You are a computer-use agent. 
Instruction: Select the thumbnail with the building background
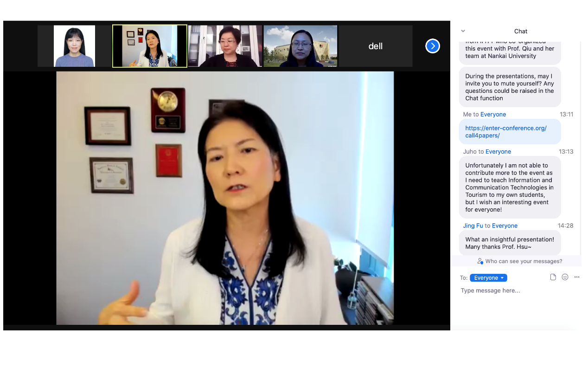pos(300,46)
